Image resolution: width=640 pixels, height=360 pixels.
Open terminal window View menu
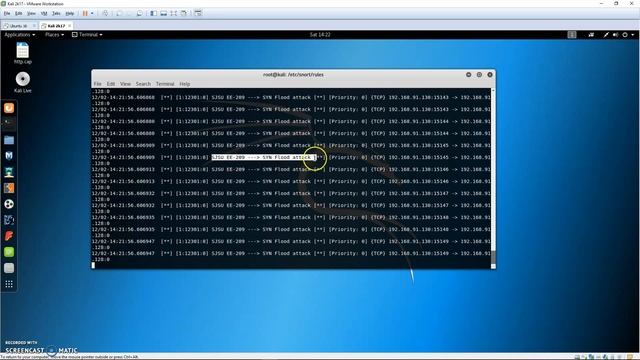click(125, 84)
